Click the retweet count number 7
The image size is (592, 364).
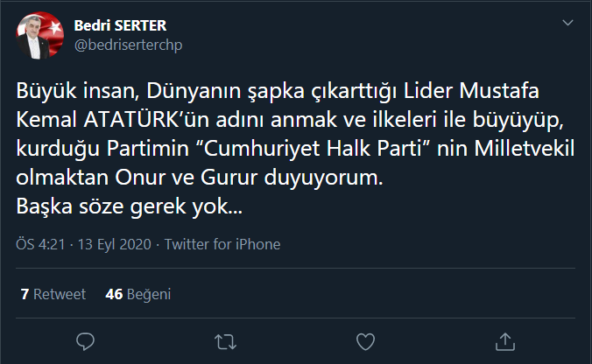coord(25,294)
